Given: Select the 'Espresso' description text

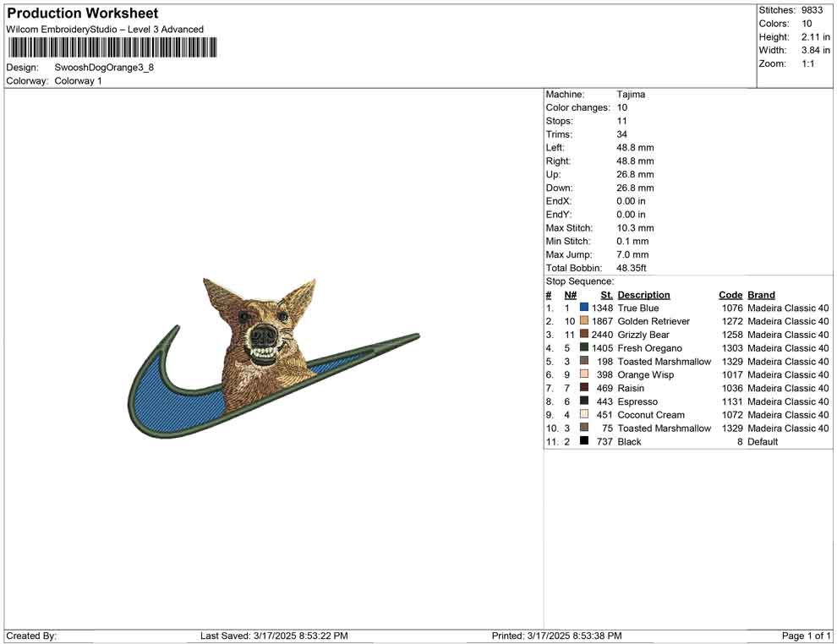Looking at the screenshot, I should click(x=637, y=401).
